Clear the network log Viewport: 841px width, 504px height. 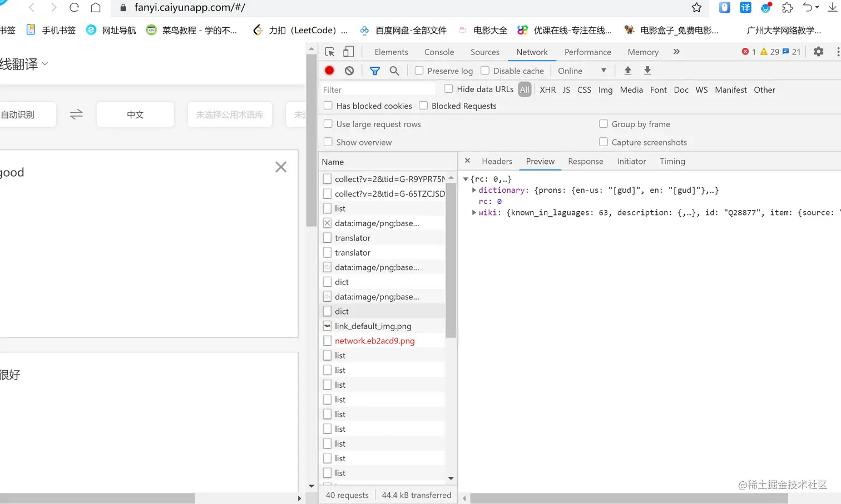[349, 71]
